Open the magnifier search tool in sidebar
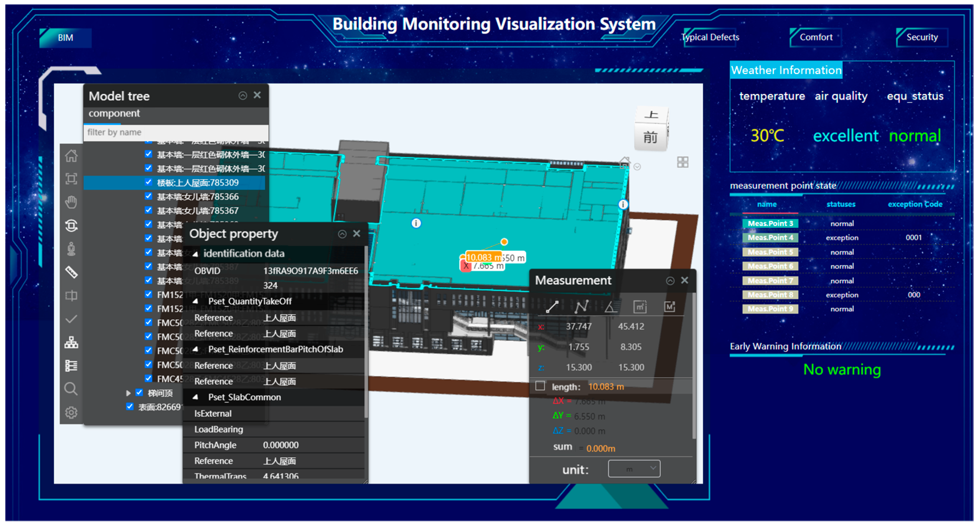 pos(71,388)
